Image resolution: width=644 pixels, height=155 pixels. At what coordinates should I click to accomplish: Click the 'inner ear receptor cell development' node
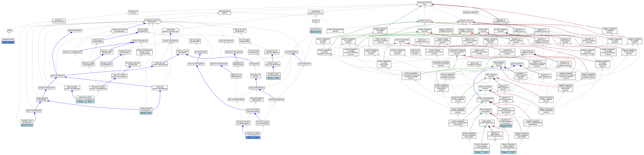click(263, 123)
